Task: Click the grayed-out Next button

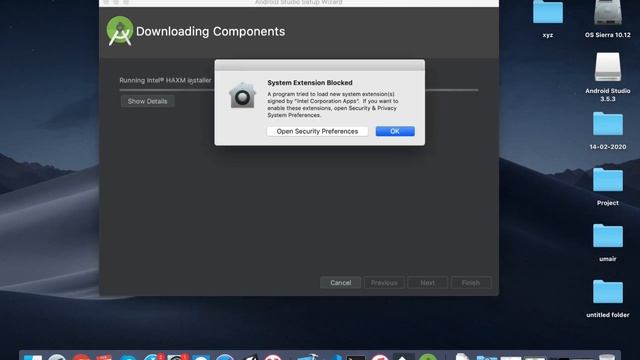Action: click(x=427, y=282)
